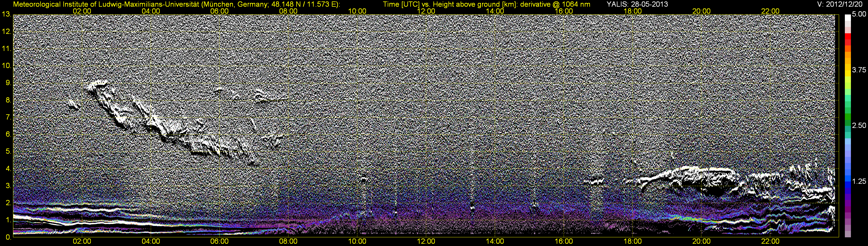Click the 7 km height axis label
This screenshot has width=868, height=246.
[x=8, y=117]
